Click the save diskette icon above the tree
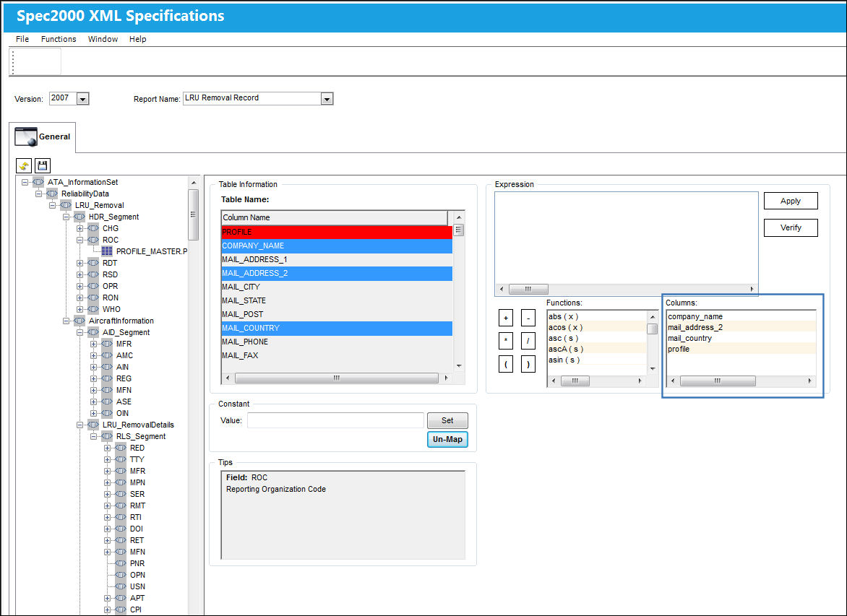Screen dimensions: 847x616 [43, 166]
